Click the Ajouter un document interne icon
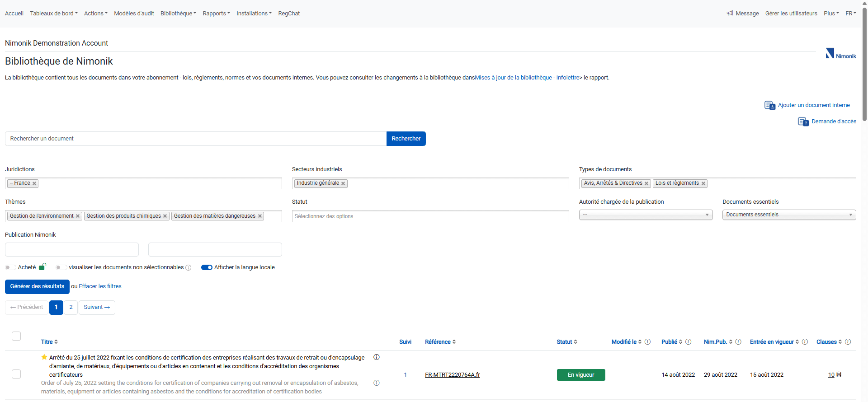Viewport: 868px width, 402px height. (770, 105)
